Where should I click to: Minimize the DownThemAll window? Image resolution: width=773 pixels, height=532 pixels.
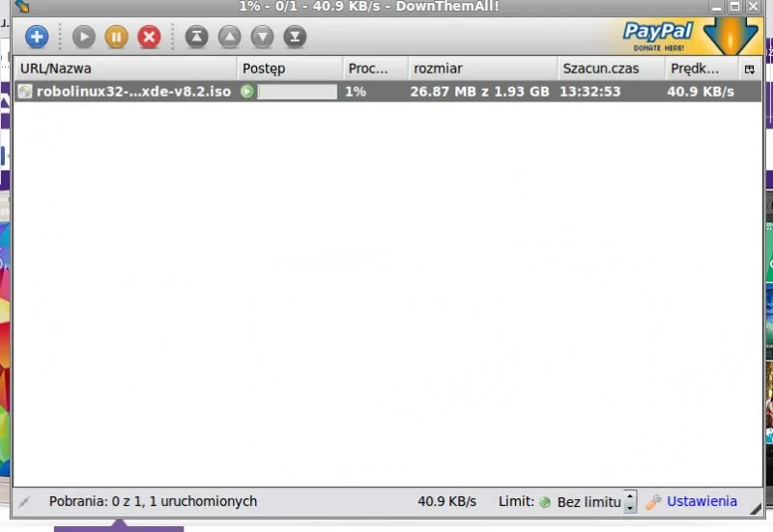click(x=716, y=7)
